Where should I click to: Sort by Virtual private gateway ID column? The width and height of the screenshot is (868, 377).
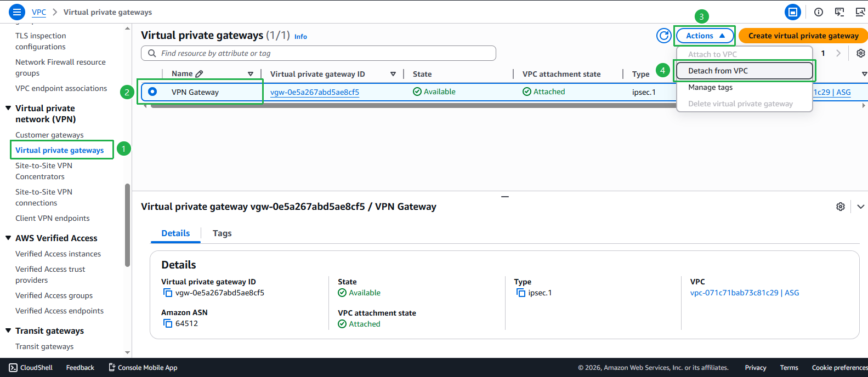coord(393,74)
